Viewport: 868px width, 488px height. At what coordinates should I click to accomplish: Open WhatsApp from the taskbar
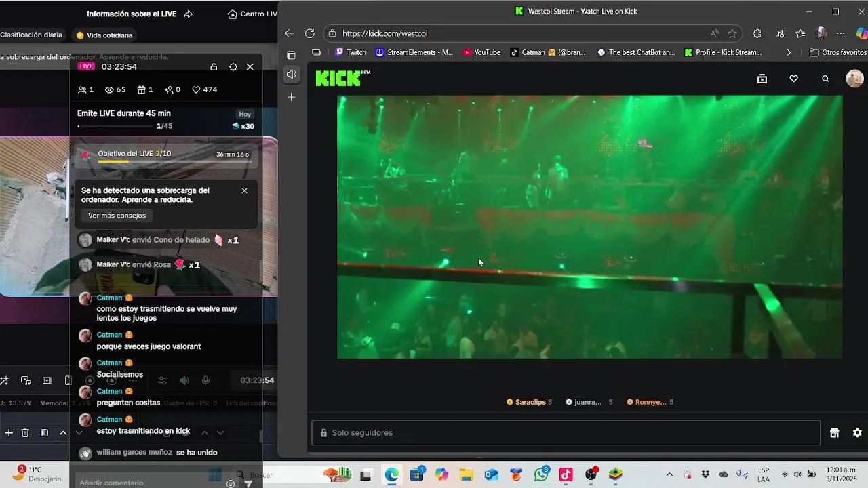(541, 474)
